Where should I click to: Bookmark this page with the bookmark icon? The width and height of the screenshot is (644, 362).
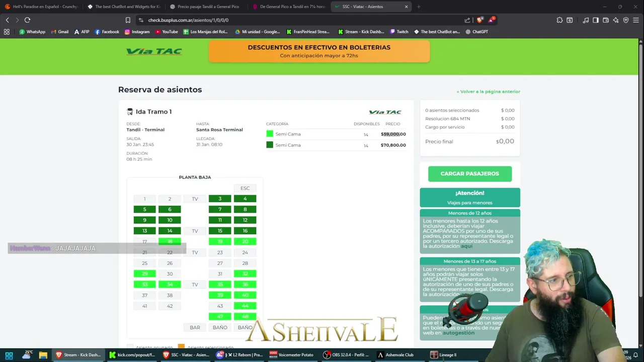[128, 20]
